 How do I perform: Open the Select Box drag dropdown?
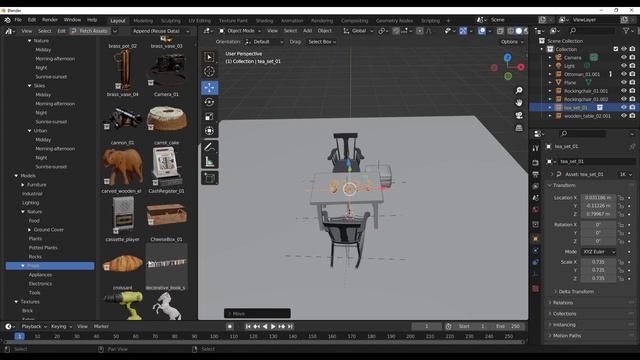322,42
